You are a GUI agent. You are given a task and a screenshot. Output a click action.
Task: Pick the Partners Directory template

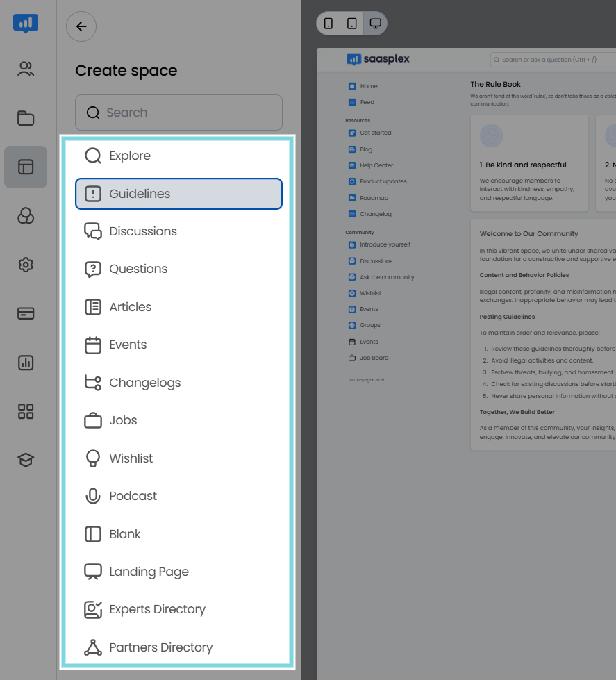click(178, 647)
